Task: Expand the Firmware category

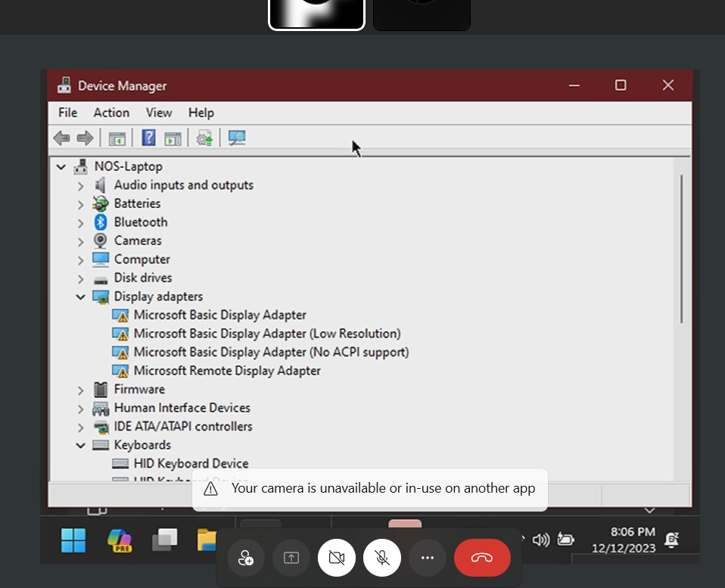Action: tap(80, 390)
